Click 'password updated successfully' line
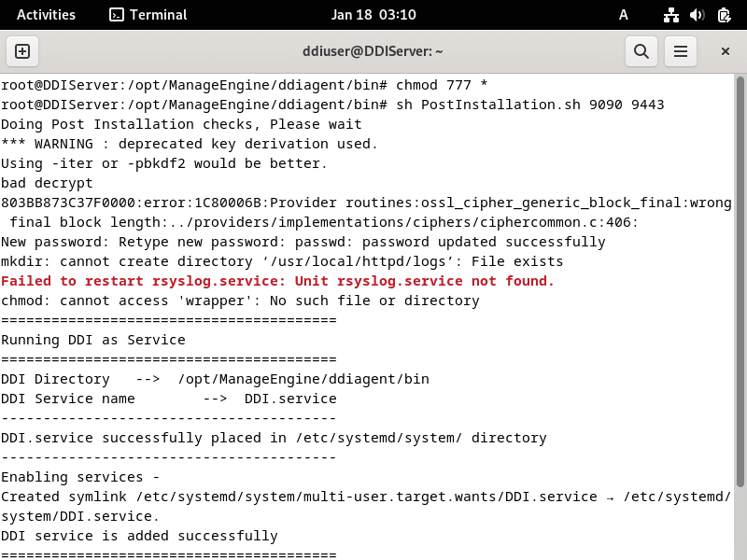The height and width of the screenshot is (560, 747). click(303, 242)
